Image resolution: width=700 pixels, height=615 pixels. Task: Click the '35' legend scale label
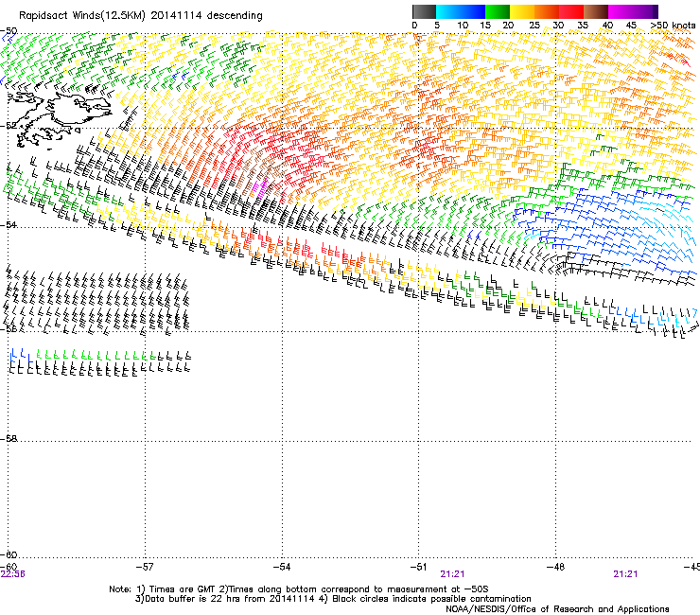click(x=583, y=26)
